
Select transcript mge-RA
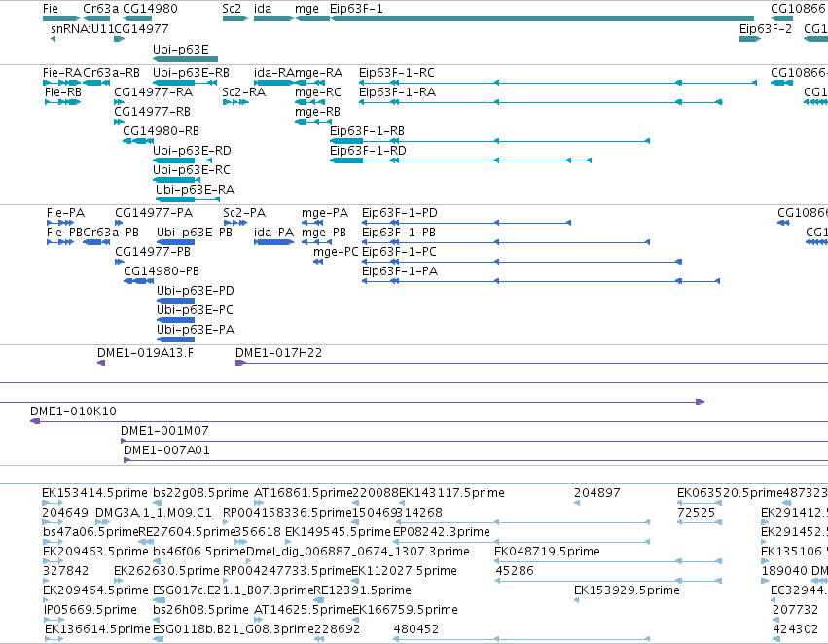[309, 83]
